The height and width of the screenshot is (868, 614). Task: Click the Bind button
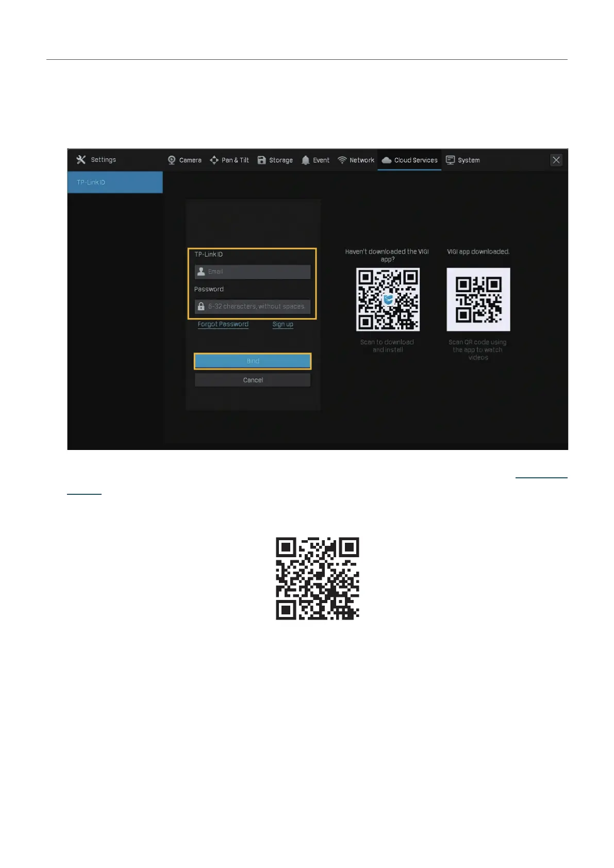click(x=253, y=361)
